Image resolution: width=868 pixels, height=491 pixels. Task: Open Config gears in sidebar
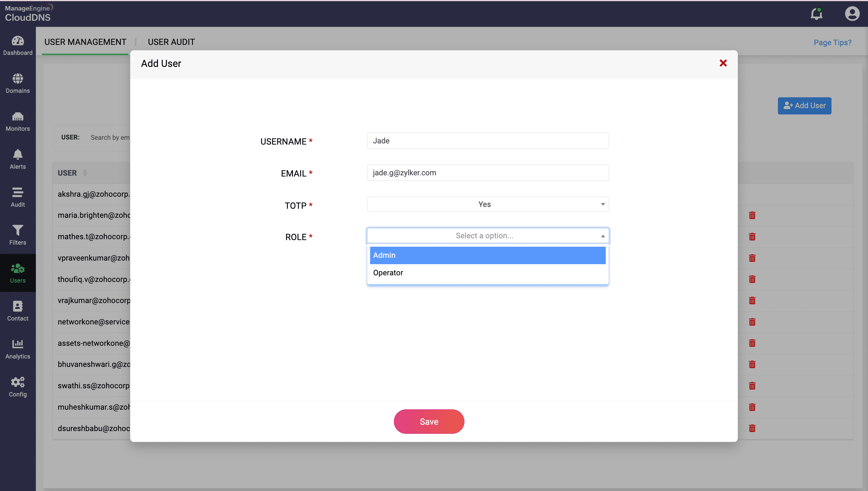(17, 387)
